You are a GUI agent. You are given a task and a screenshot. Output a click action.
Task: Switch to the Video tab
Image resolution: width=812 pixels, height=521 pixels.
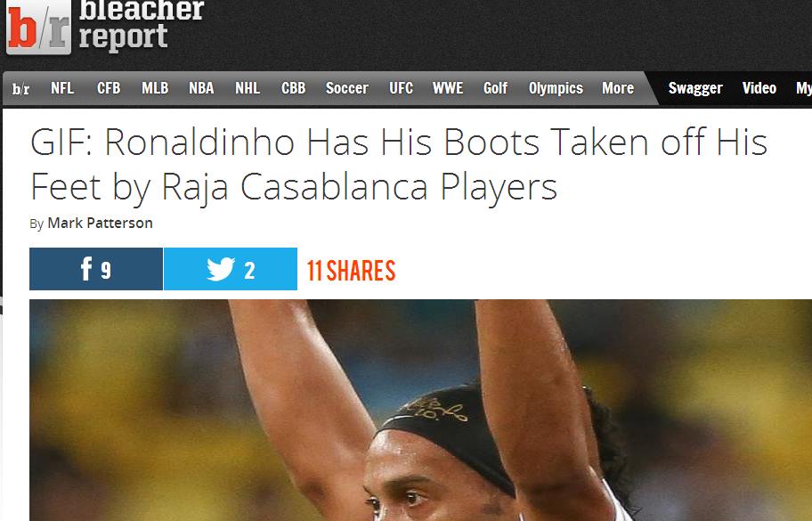[759, 88]
